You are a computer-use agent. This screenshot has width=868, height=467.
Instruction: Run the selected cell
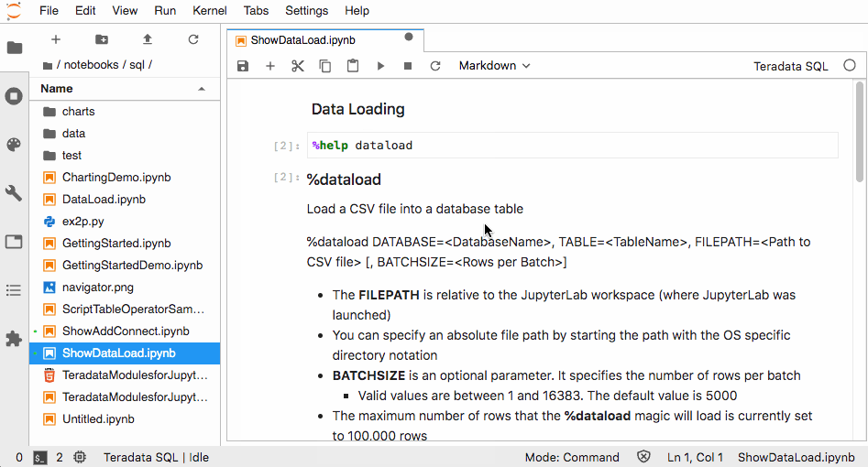380,66
